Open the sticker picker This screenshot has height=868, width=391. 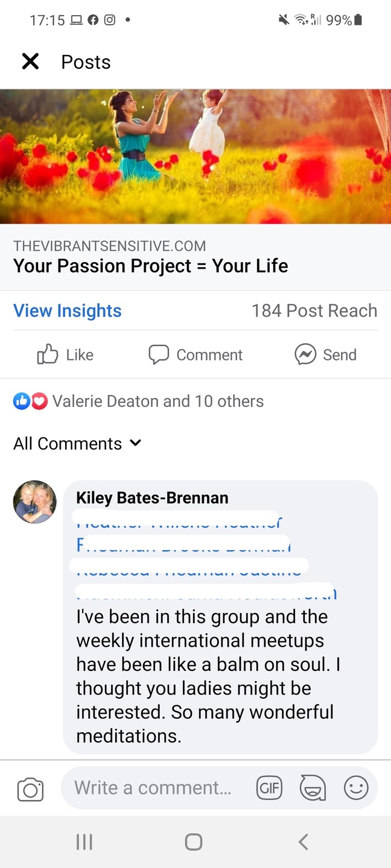[x=313, y=788]
